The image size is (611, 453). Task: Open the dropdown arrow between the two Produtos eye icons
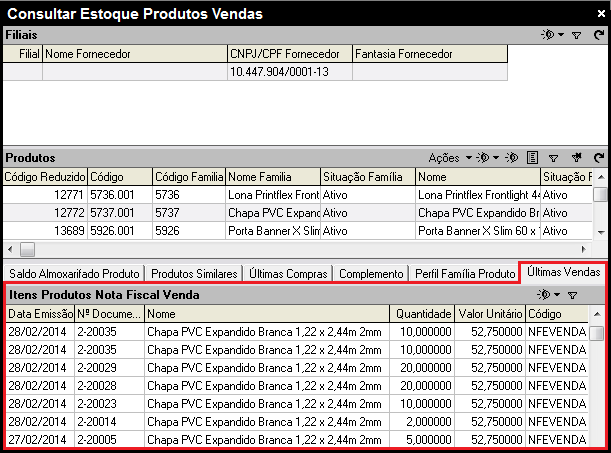click(496, 158)
